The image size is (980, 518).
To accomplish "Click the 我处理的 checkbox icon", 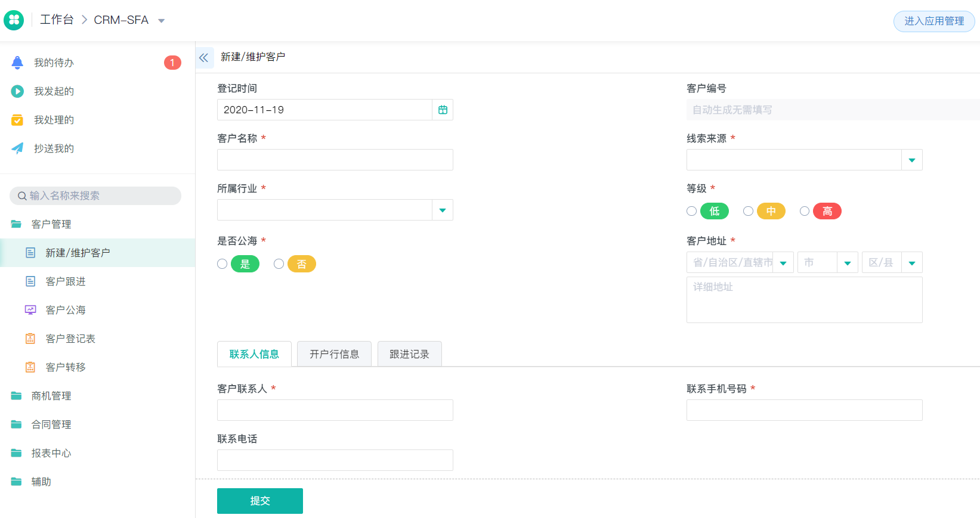I will (17, 120).
